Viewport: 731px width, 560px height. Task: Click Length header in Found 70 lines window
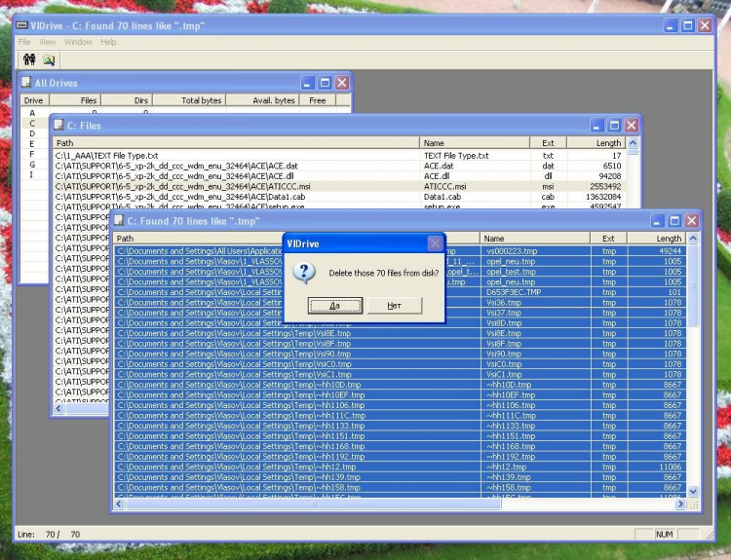point(656,238)
